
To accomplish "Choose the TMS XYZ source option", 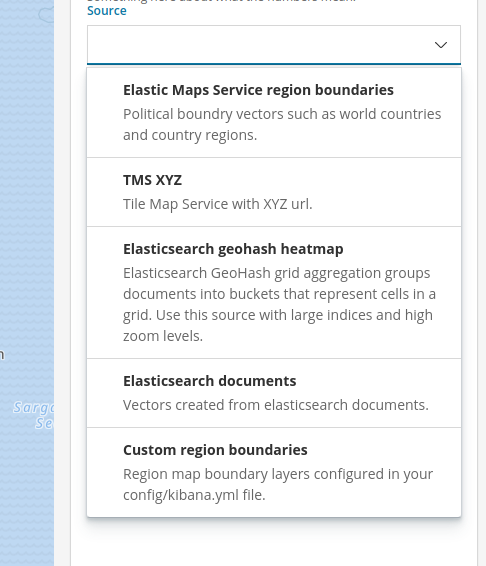I will [x=274, y=192].
